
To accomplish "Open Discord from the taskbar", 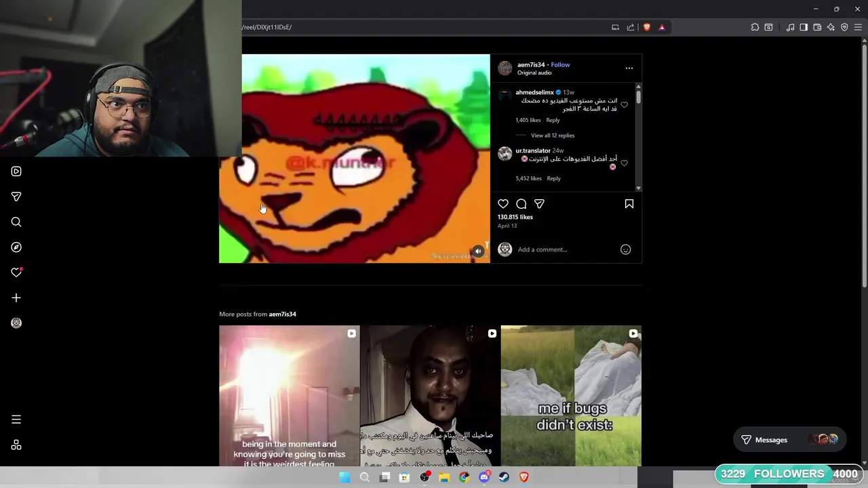I will [x=484, y=477].
